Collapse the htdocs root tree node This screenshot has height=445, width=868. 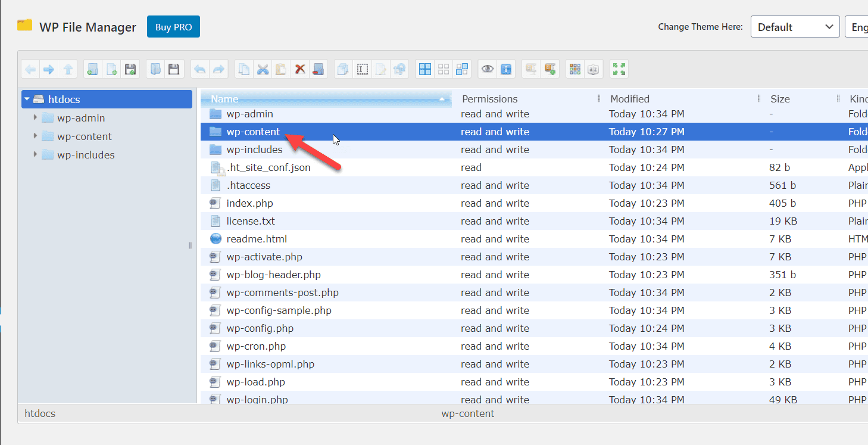[x=27, y=99]
